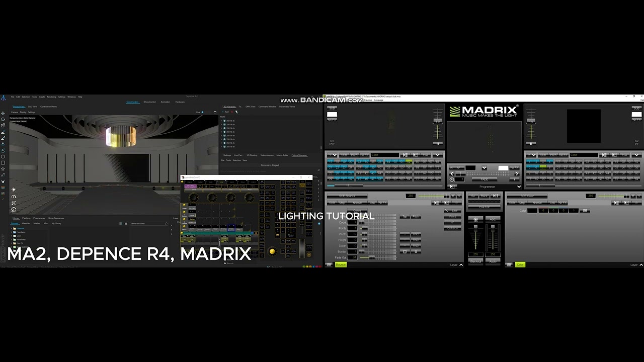
Task: Toggle the Live switch in Depence viewport
Action: [x=202, y=112]
